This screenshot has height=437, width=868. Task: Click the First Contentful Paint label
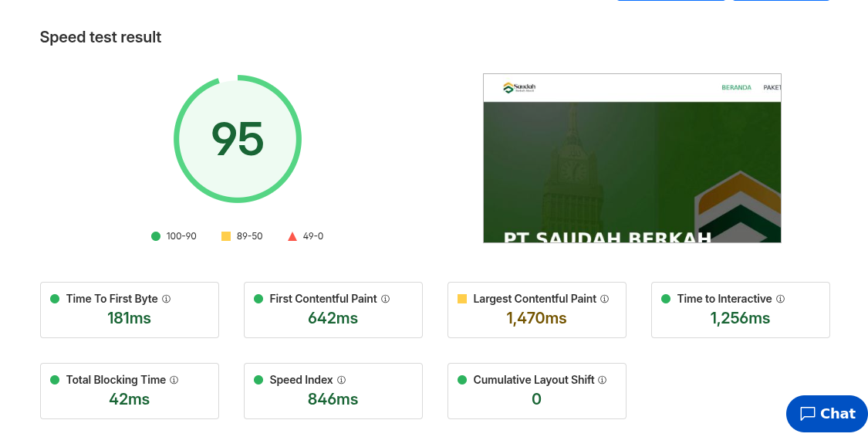coord(323,299)
